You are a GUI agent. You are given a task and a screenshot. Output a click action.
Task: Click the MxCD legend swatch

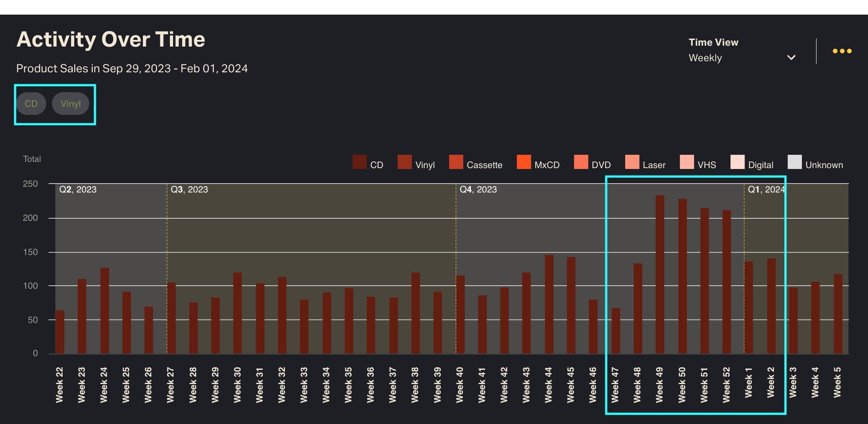524,162
